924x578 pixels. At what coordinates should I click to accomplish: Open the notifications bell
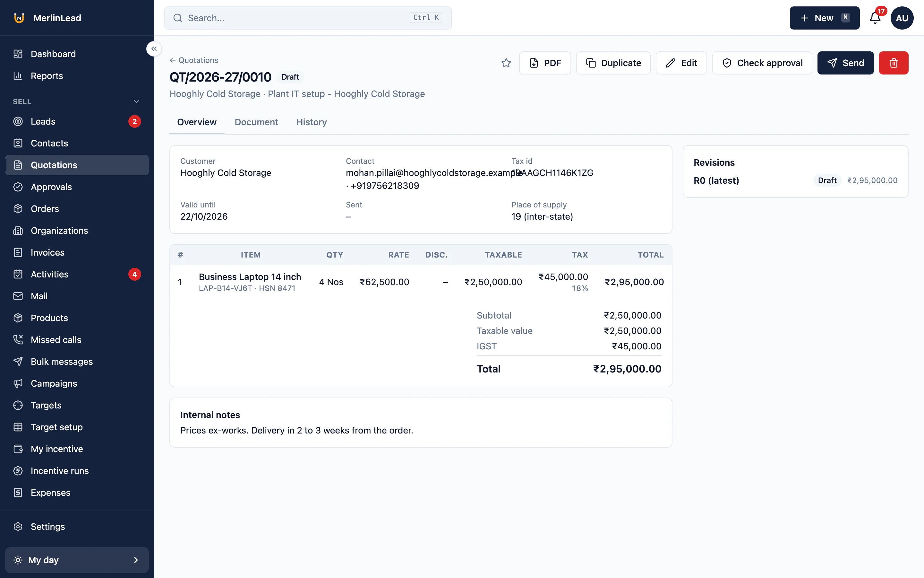[875, 18]
